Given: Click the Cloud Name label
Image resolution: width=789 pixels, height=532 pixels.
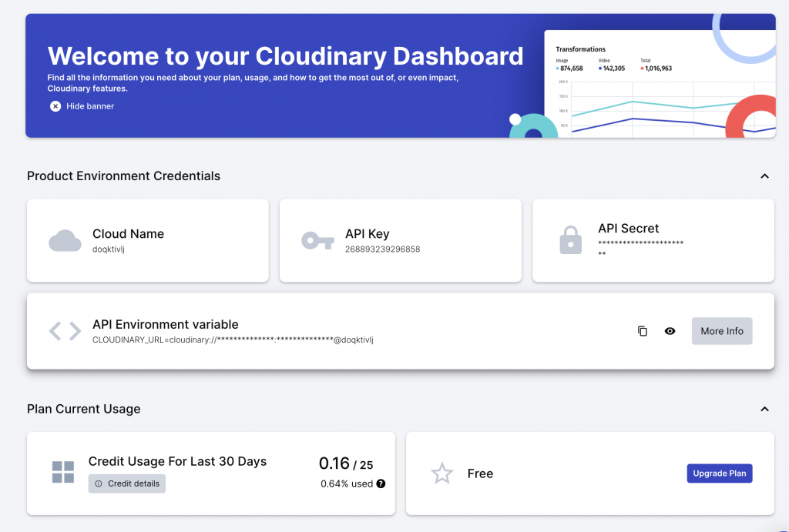Looking at the screenshot, I should click(x=129, y=234).
